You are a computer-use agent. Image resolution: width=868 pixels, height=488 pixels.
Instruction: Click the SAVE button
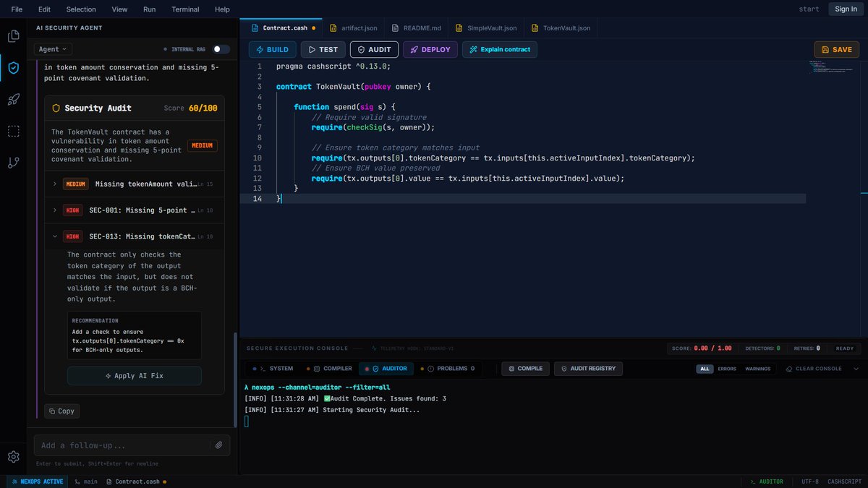[836, 50]
